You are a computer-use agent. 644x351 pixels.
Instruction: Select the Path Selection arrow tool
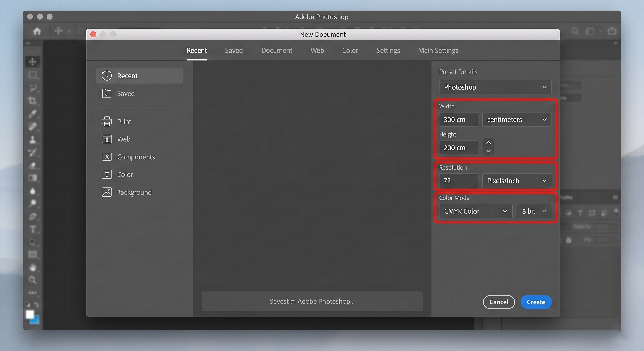click(32, 242)
